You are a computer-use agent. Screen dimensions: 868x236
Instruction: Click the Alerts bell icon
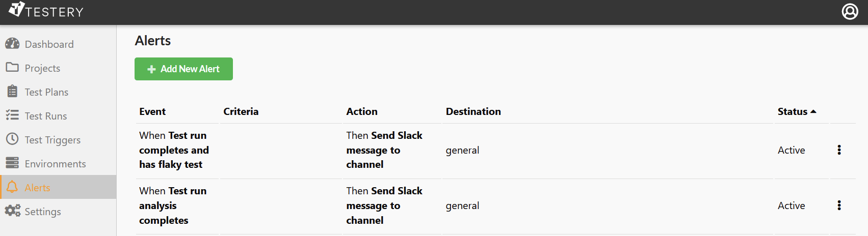pyautogui.click(x=12, y=187)
